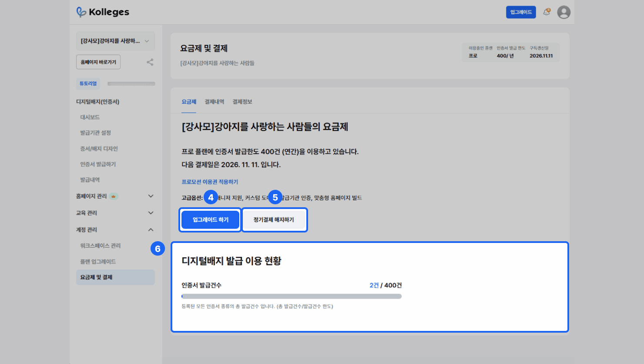
Task: Click the 요금제 및 결제 page title
Action: coord(204,48)
